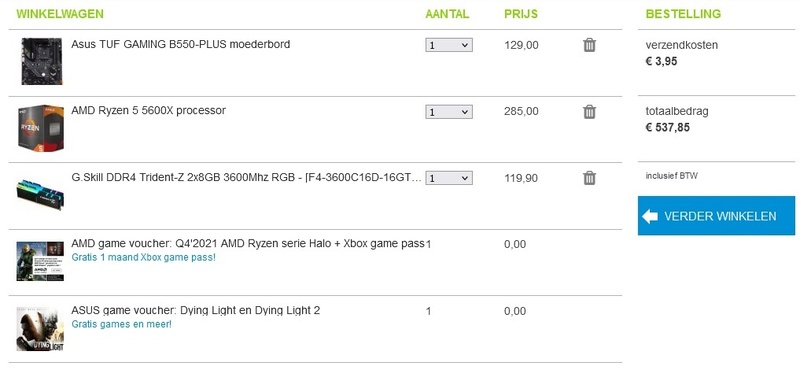The height and width of the screenshot is (392, 800).
Task: Click the Dying Light voucher thumbnail
Action: (40, 329)
